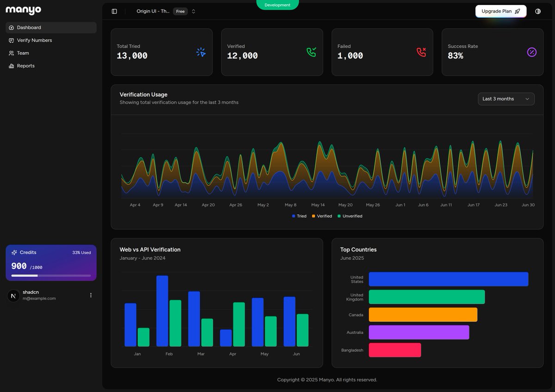Screen dimensions: 555x392
Task: Click the Failed phone X icon
Action: (x=421, y=52)
